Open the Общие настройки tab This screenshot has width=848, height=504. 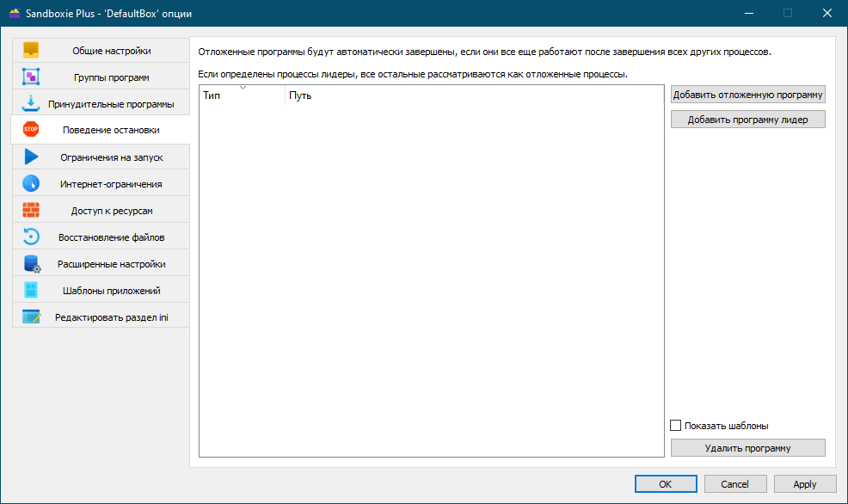(x=101, y=50)
